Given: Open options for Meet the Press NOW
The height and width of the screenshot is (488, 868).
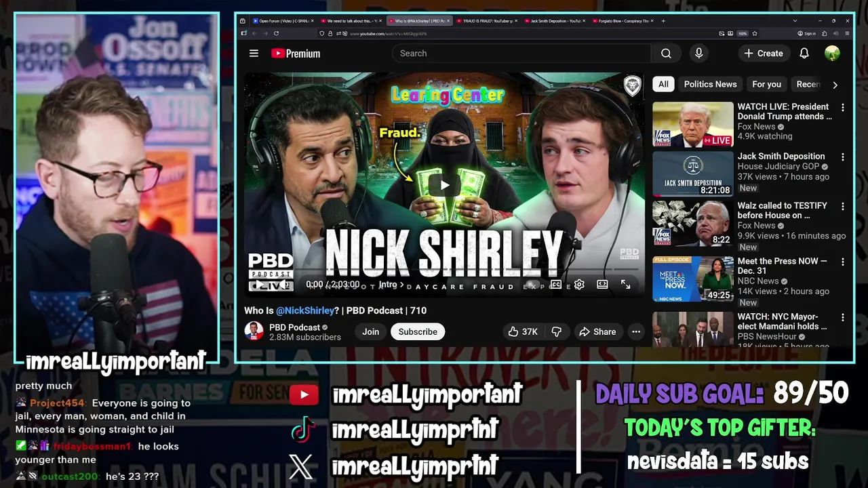Looking at the screenshot, I should tap(843, 262).
